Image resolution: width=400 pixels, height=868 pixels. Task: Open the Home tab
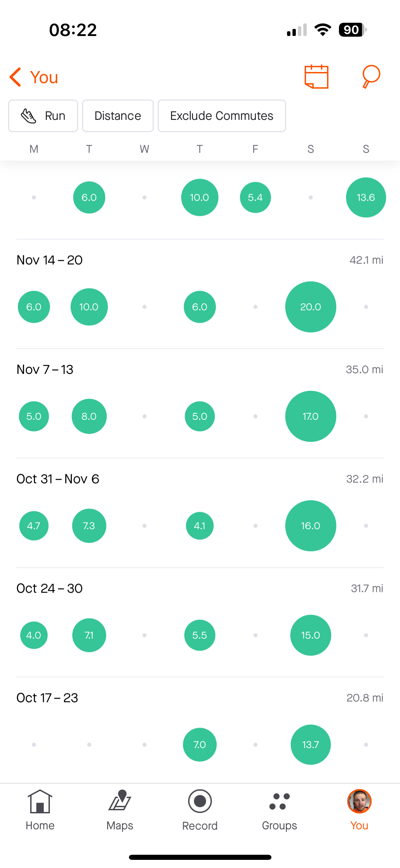pyautogui.click(x=40, y=810)
